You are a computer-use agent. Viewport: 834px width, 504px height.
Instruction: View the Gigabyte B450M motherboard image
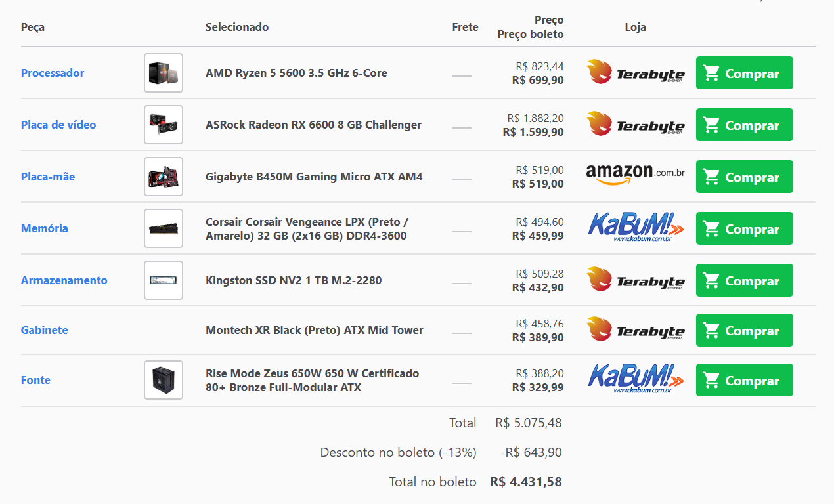(164, 177)
